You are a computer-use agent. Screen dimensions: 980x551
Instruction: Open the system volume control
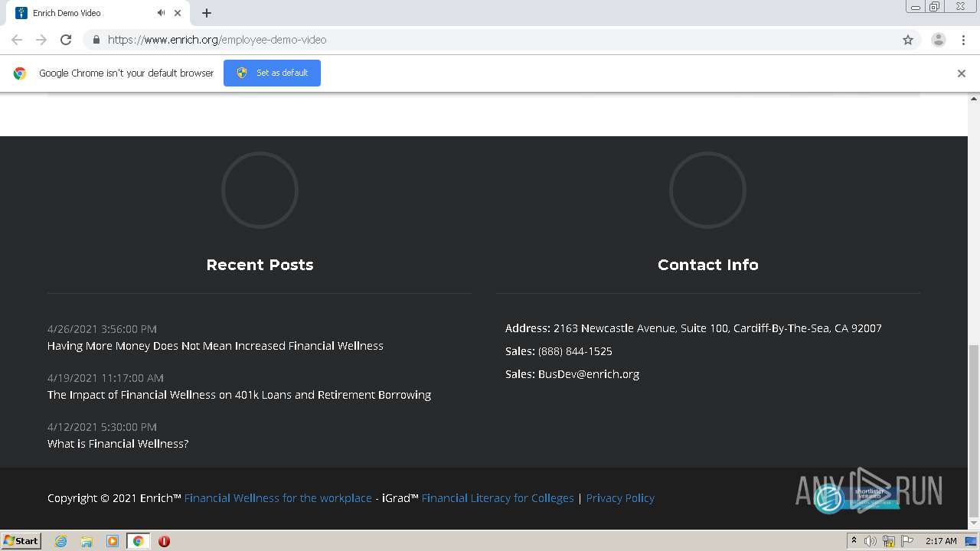click(871, 541)
